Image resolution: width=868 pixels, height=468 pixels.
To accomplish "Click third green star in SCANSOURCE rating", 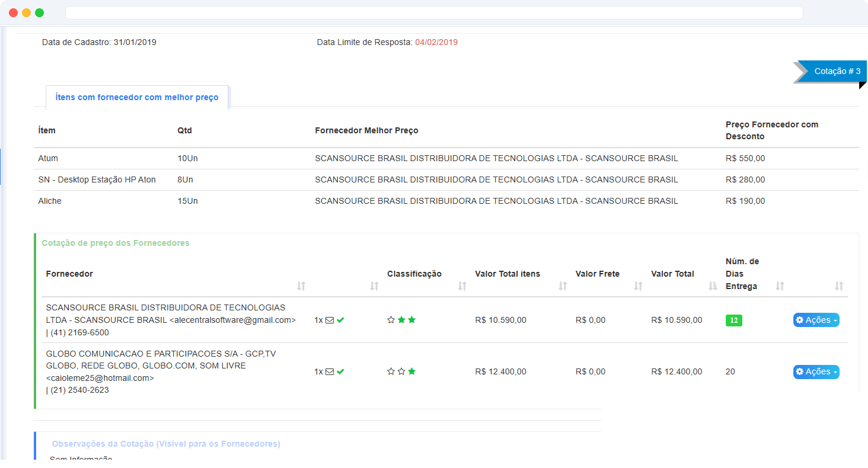I will point(412,320).
